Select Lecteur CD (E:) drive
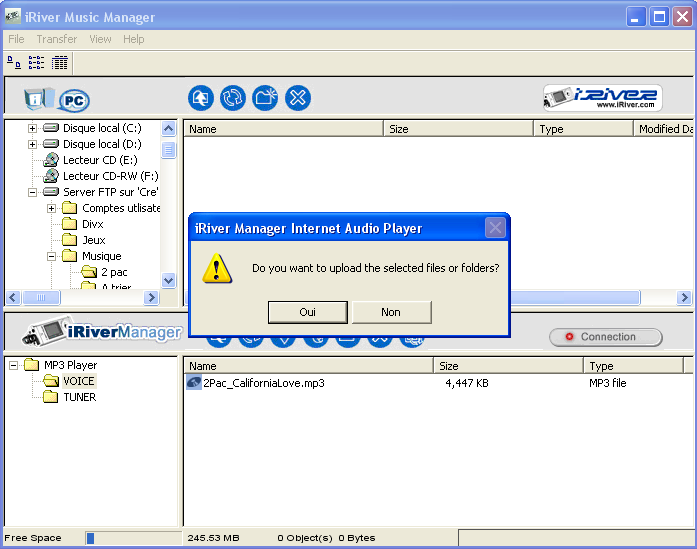This screenshot has height=549, width=697. click(100, 160)
